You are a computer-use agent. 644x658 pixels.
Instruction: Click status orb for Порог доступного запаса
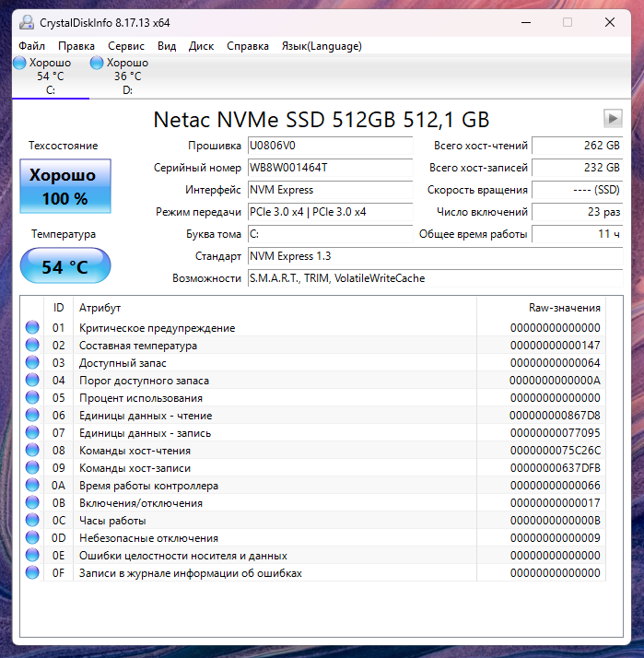(x=32, y=381)
